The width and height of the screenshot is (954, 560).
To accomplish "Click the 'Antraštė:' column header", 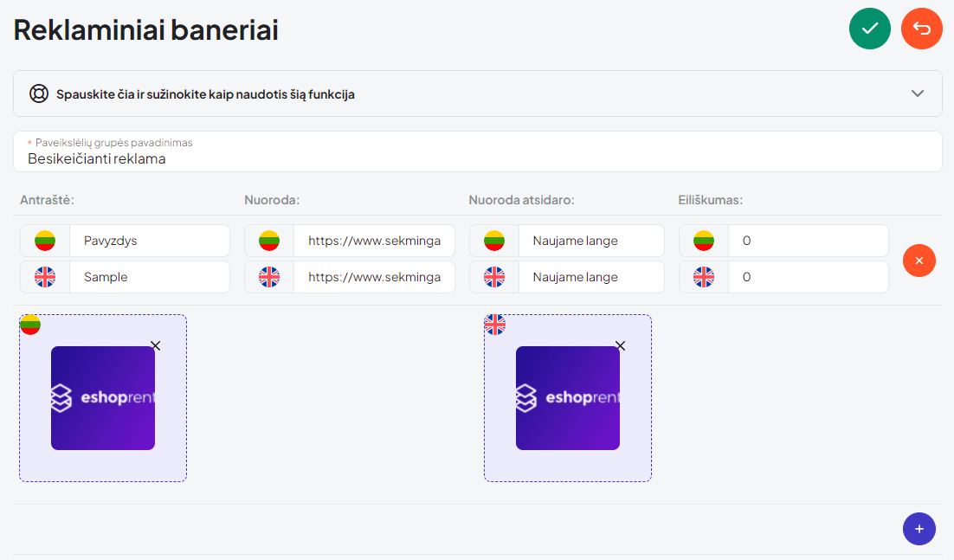I will pos(47,200).
